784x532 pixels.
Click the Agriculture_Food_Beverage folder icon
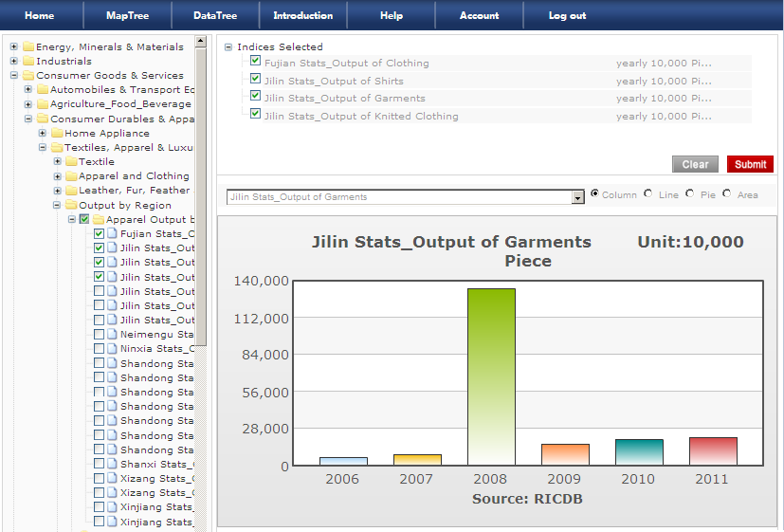(43, 104)
